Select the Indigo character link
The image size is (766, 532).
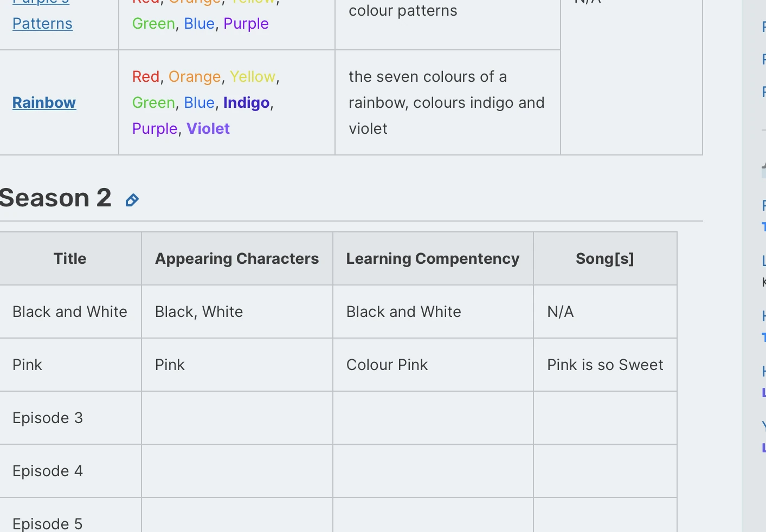pos(246,102)
